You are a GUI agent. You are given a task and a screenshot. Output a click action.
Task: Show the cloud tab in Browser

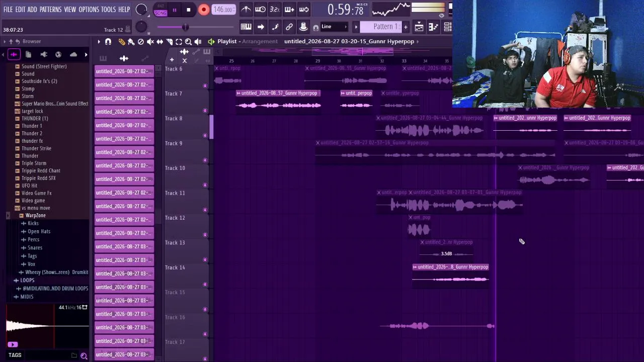click(73, 54)
